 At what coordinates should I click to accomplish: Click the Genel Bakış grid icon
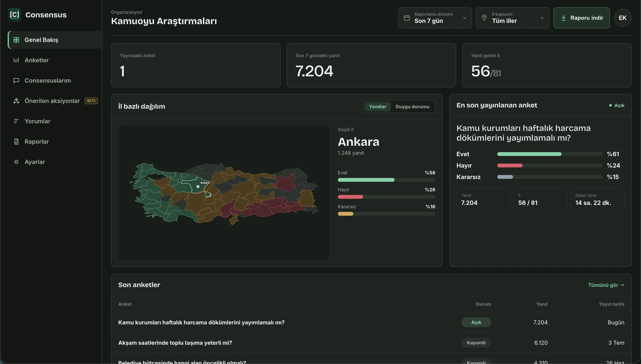(x=16, y=40)
